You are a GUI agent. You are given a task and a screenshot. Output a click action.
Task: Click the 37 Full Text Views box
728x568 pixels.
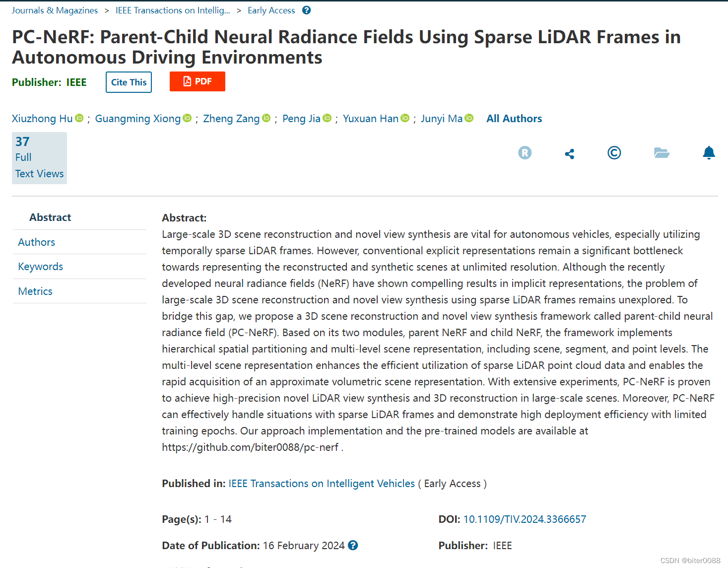coord(39,157)
